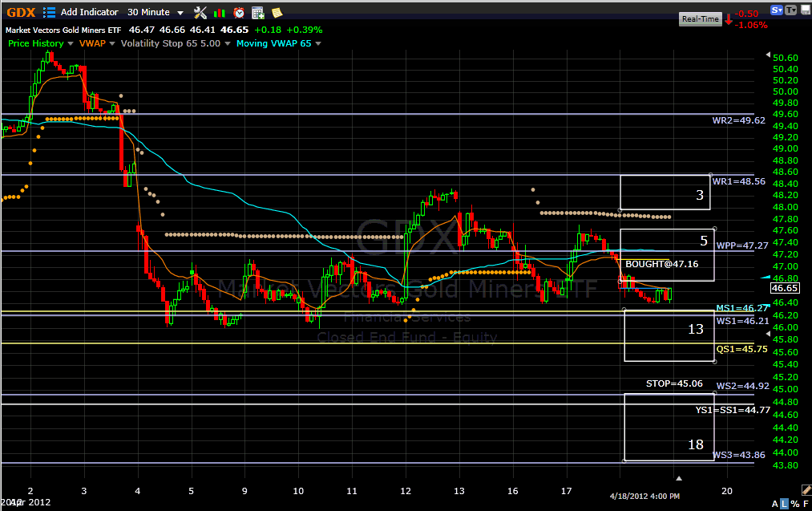Click the white time-axis triangle marker
812x511 pixels.
[x=679, y=478]
